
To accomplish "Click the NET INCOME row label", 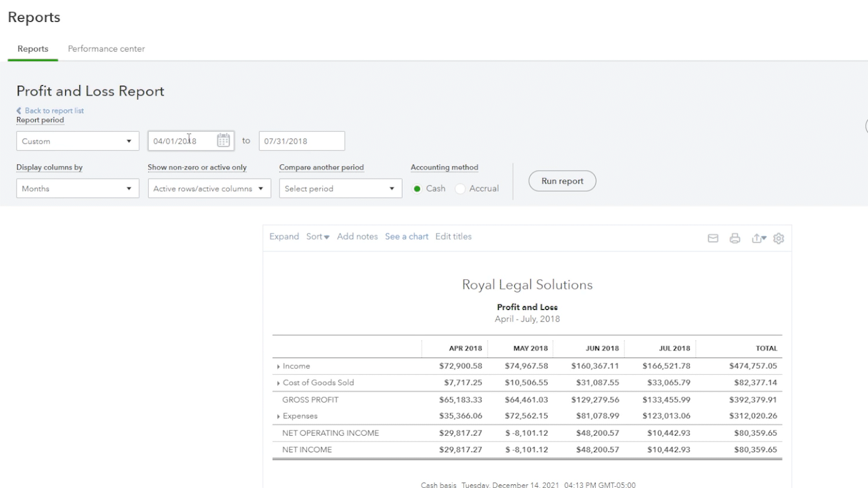I will point(307,450).
